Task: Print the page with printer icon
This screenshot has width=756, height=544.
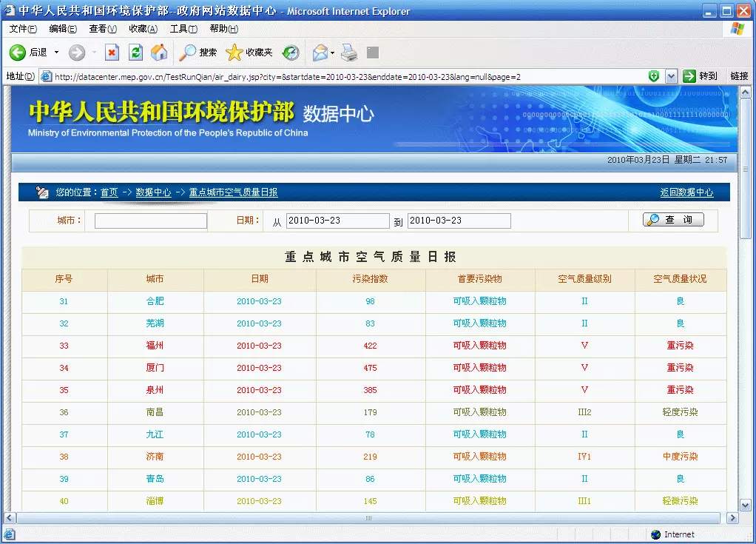Action: 350,53
